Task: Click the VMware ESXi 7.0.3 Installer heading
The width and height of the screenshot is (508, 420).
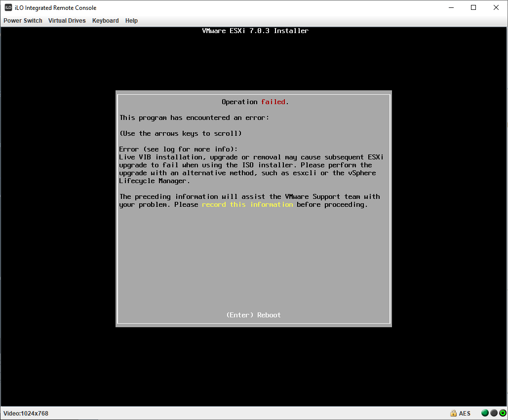Action: 255,31
